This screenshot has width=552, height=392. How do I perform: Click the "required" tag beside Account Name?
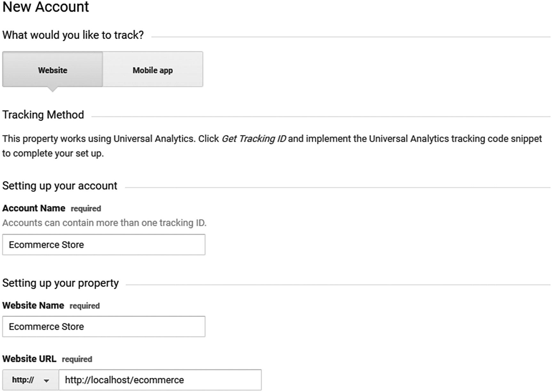(86, 209)
